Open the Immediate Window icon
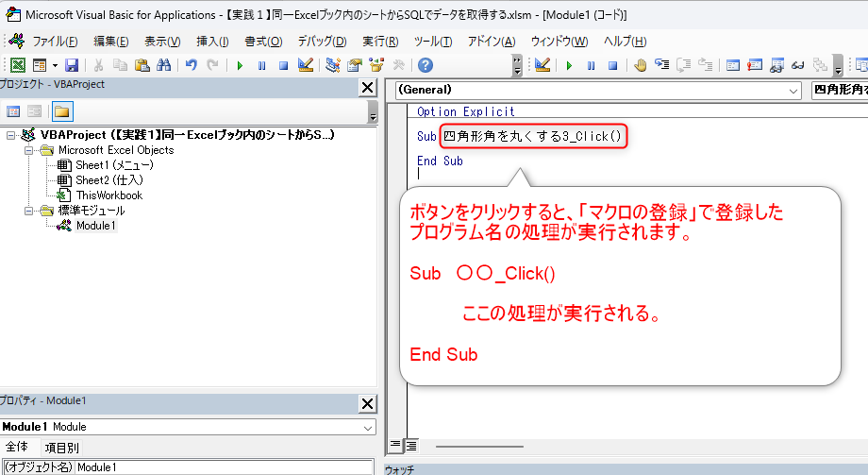The height and width of the screenshot is (475, 868). coord(755,65)
